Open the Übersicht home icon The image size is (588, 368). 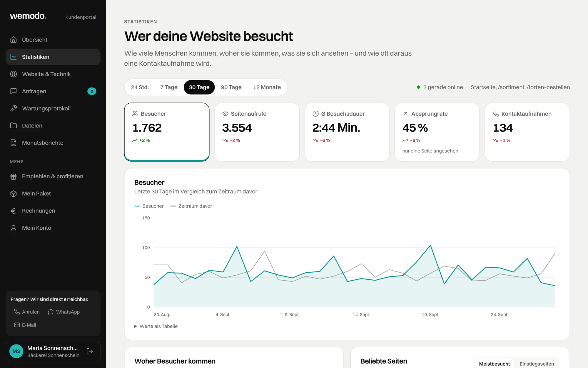(x=14, y=39)
